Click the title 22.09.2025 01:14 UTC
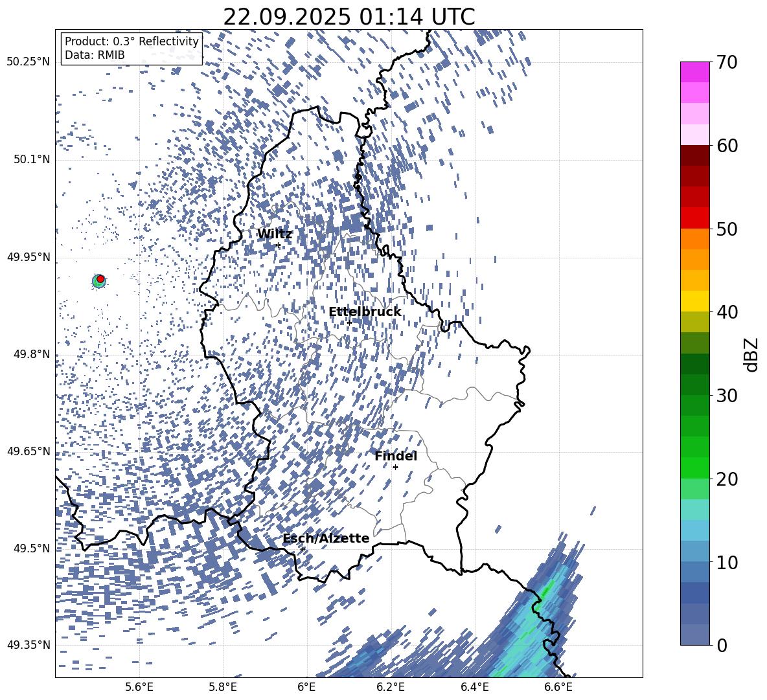The height and width of the screenshot is (700, 767). pos(349,17)
